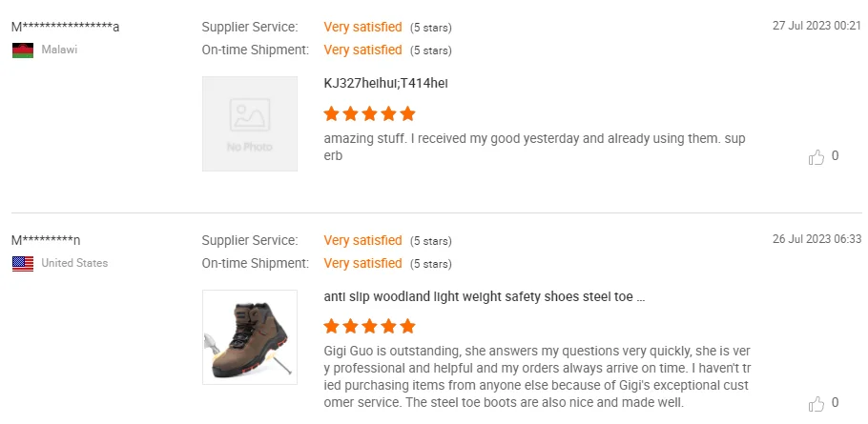Click the thumbs-up icon on Malawi review

pyautogui.click(x=816, y=157)
